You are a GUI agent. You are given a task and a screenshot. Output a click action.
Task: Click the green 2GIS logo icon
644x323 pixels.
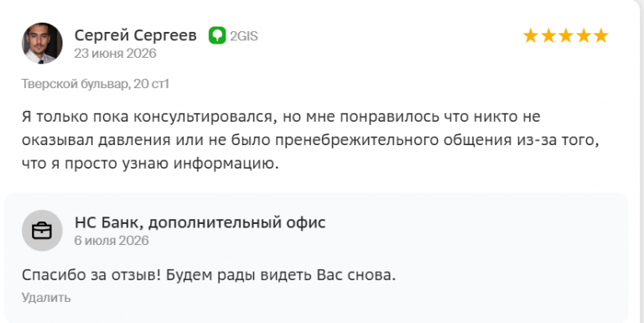[x=217, y=36]
